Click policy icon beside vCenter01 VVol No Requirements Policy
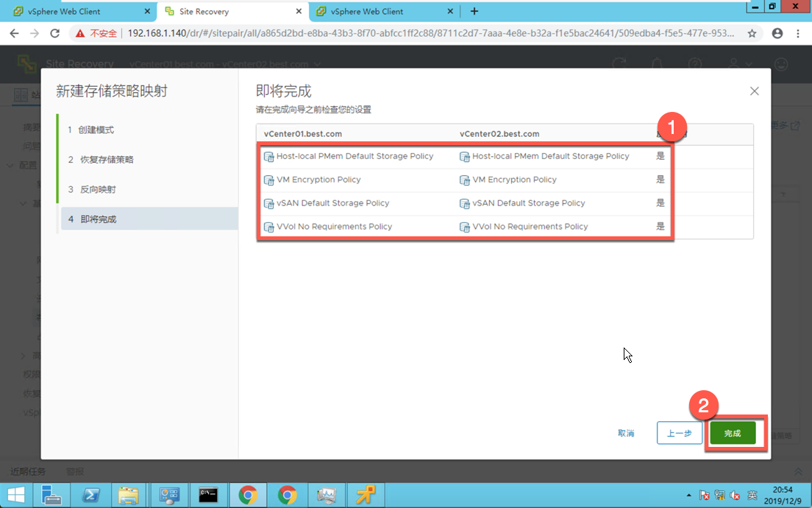Viewport: 812px width, 508px height. click(x=268, y=227)
